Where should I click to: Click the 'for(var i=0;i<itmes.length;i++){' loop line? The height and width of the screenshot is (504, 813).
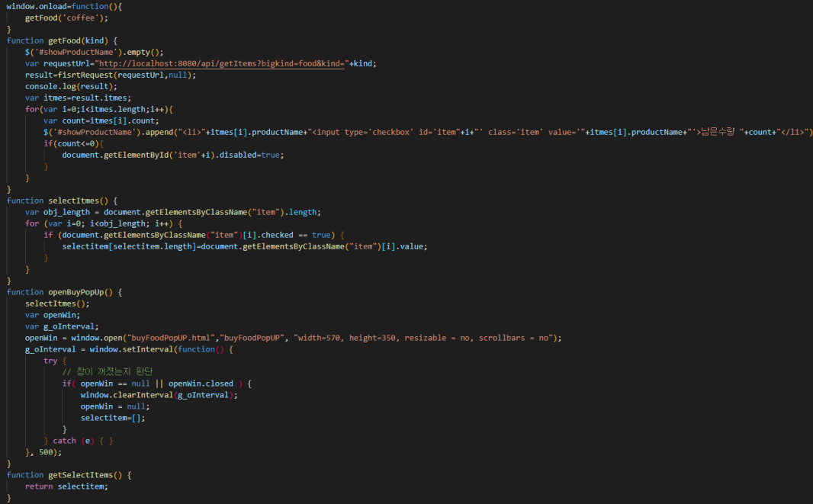click(98, 109)
